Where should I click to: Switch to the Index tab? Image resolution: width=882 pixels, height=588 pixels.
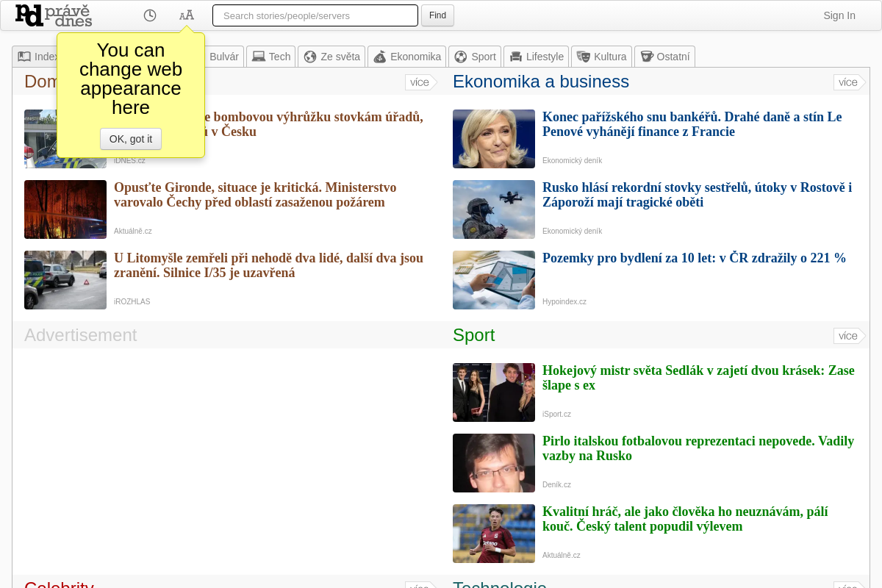coord(35,57)
